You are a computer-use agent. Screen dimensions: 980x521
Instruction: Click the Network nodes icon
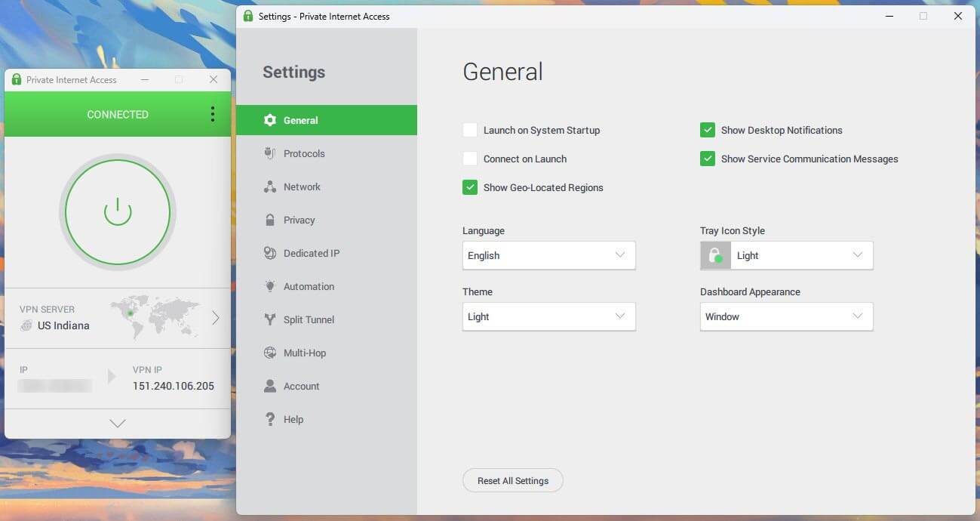pyautogui.click(x=270, y=187)
